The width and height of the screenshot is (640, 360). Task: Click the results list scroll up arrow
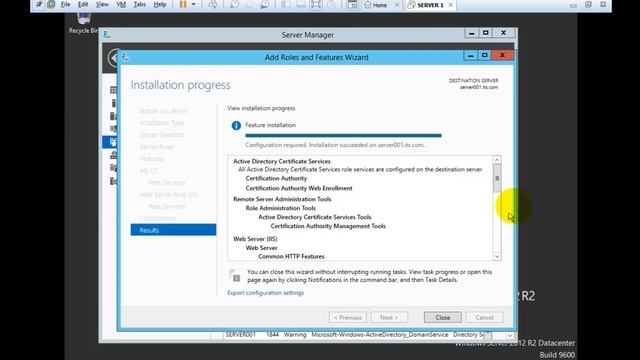coord(497,160)
